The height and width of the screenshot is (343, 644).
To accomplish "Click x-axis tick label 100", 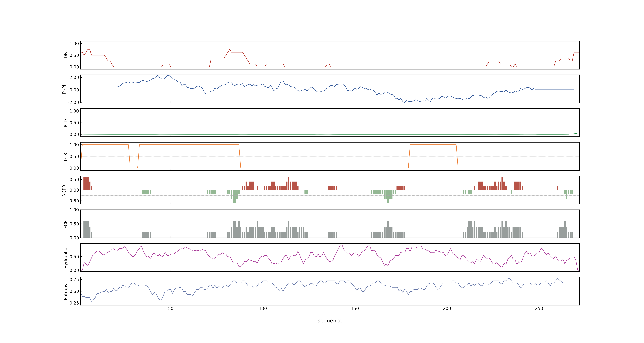I will click(x=263, y=309).
